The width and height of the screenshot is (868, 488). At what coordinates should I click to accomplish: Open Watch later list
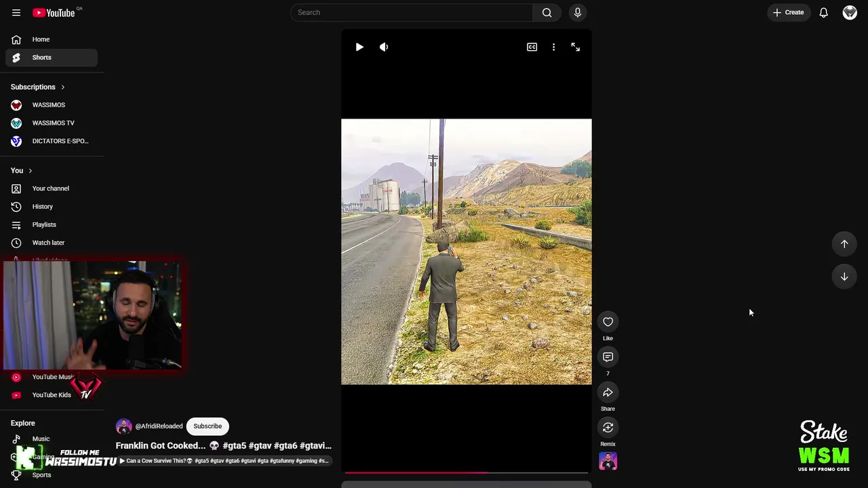click(x=52, y=243)
